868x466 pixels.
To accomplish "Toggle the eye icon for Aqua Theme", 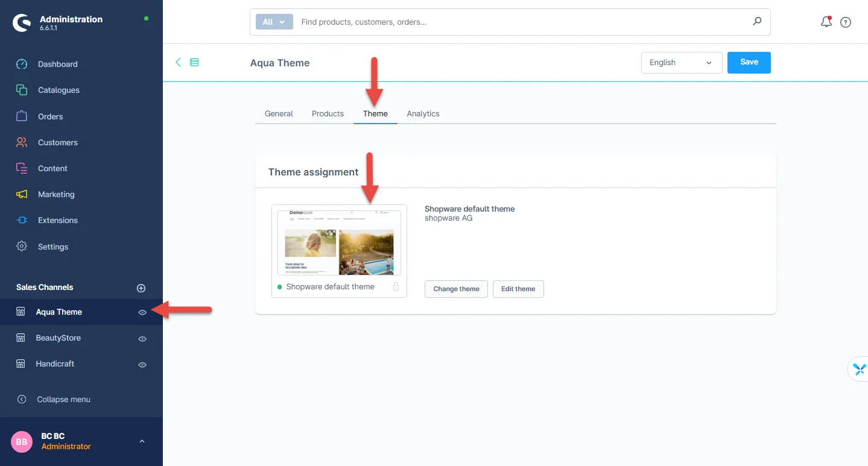I will coord(142,312).
